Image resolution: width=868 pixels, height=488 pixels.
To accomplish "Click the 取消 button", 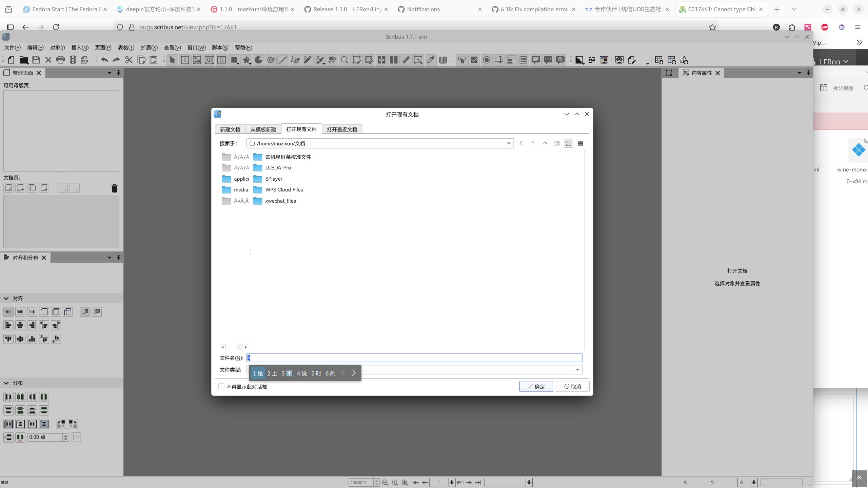I will [572, 387].
